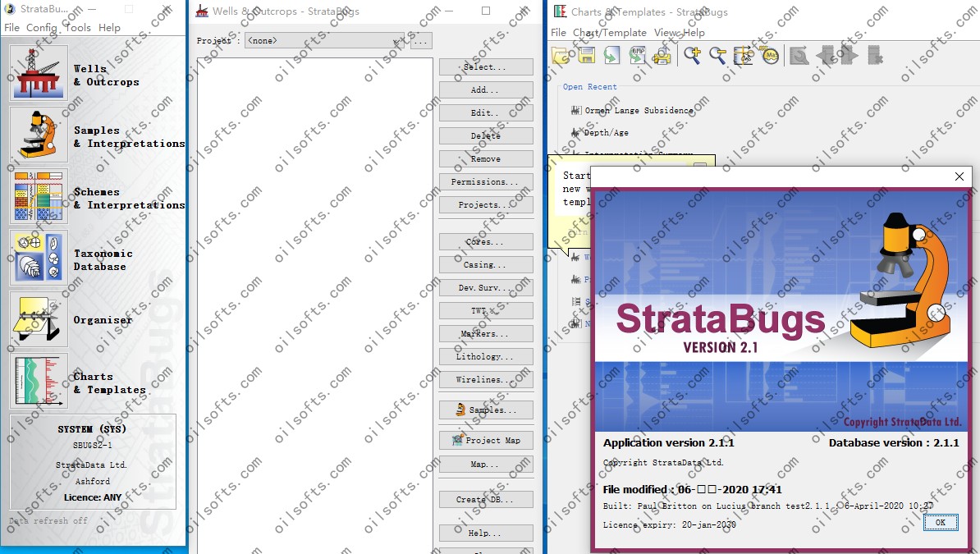
Task: Click Help... button in Wells & Outcrops
Action: (486, 533)
